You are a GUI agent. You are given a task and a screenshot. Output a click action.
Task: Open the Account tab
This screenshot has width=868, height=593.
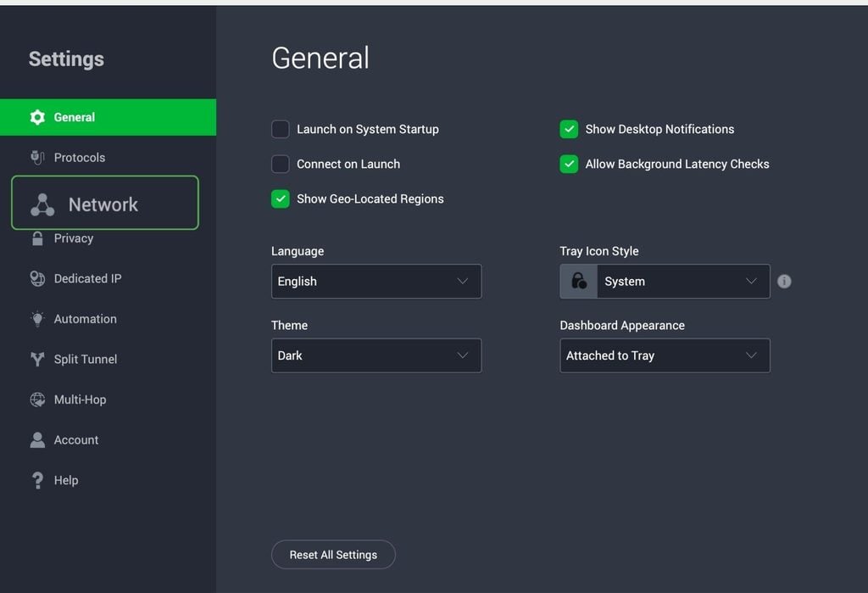click(x=108, y=440)
